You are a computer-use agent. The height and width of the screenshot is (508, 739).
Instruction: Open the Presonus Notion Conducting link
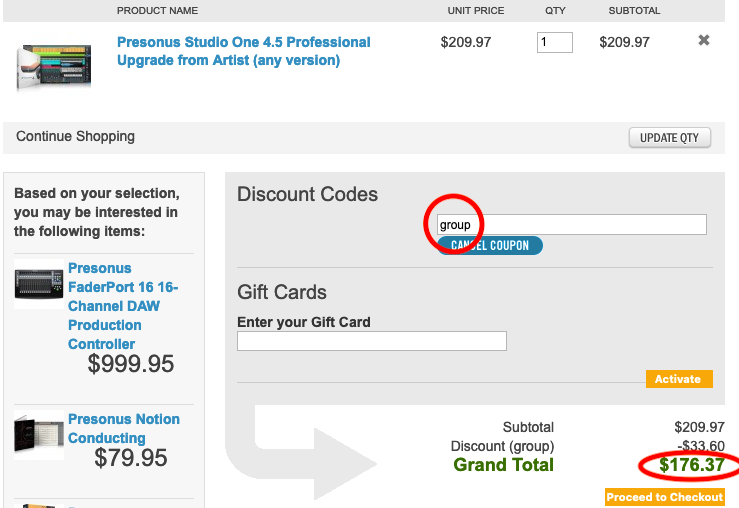124,429
